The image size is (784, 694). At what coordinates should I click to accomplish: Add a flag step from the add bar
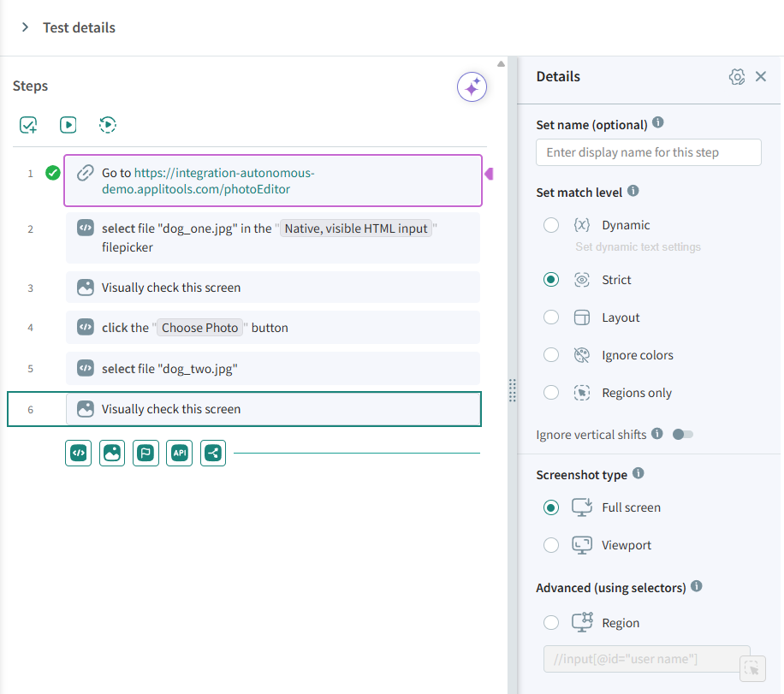click(x=146, y=453)
